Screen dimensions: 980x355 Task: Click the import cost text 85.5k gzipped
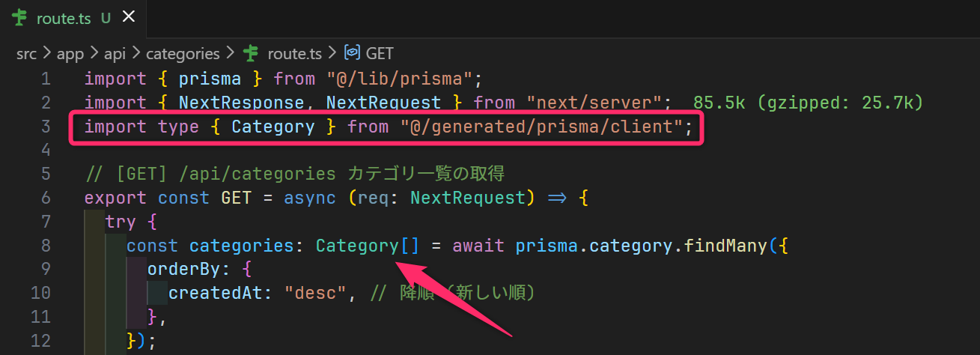coord(809,103)
